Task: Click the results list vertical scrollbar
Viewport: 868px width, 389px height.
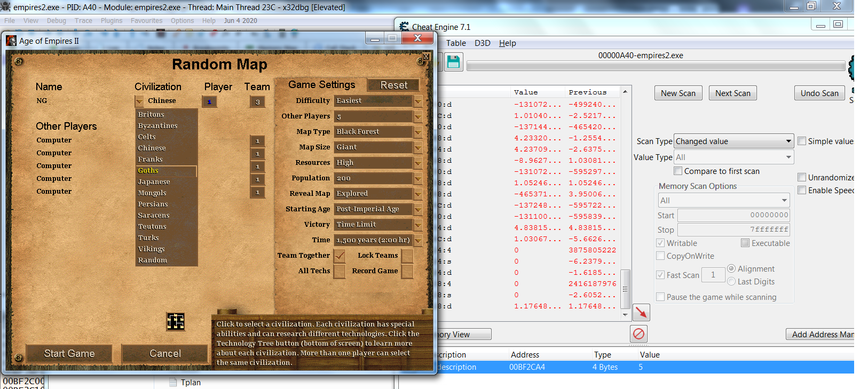Action: click(x=625, y=288)
